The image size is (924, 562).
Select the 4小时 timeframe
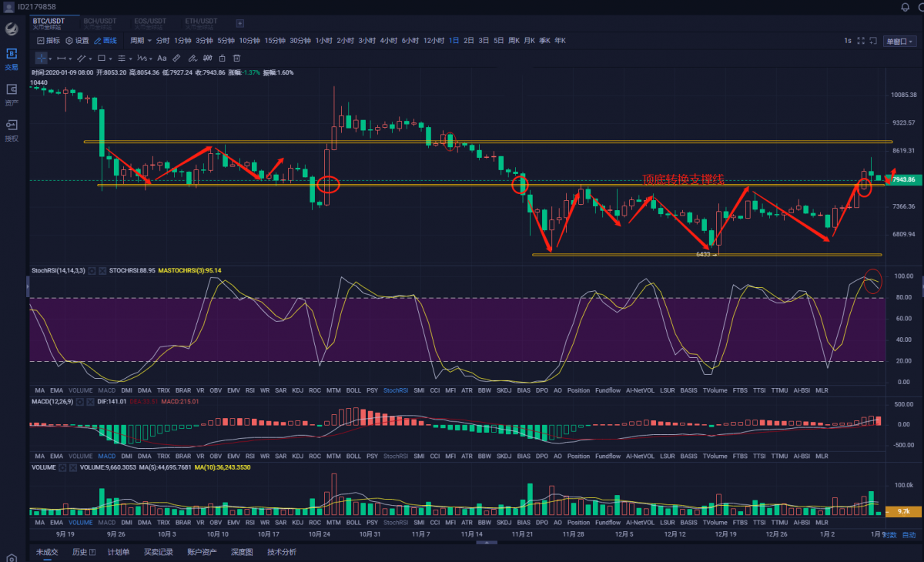[388, 41]
